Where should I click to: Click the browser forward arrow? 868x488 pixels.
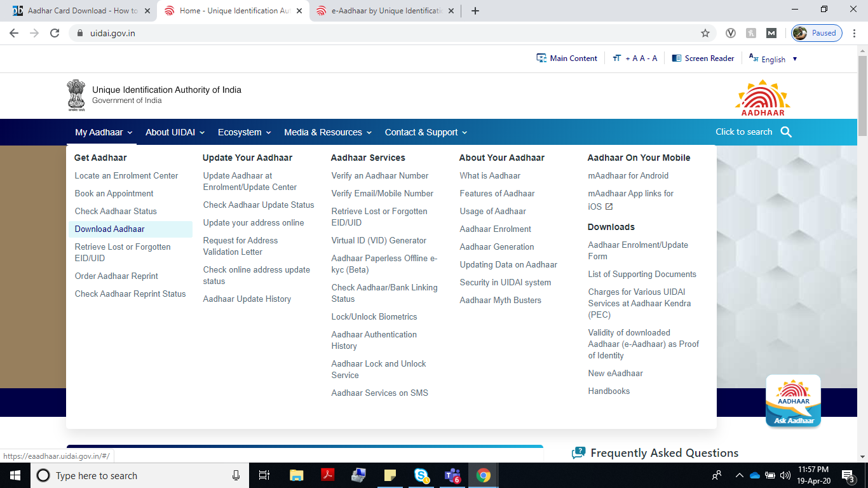[34, 33]
